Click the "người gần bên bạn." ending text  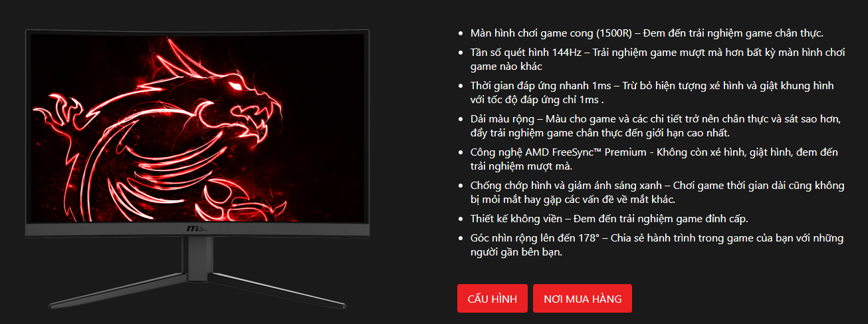click(516, 252)
